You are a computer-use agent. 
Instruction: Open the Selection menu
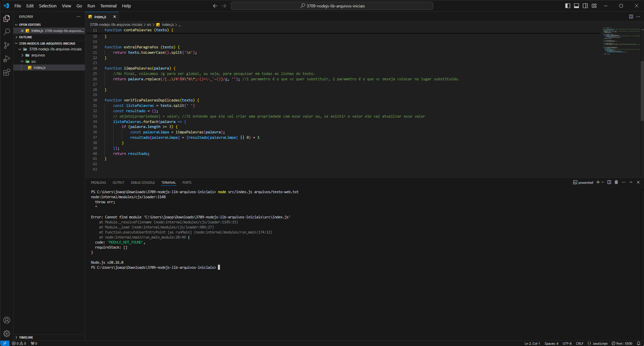48,6
